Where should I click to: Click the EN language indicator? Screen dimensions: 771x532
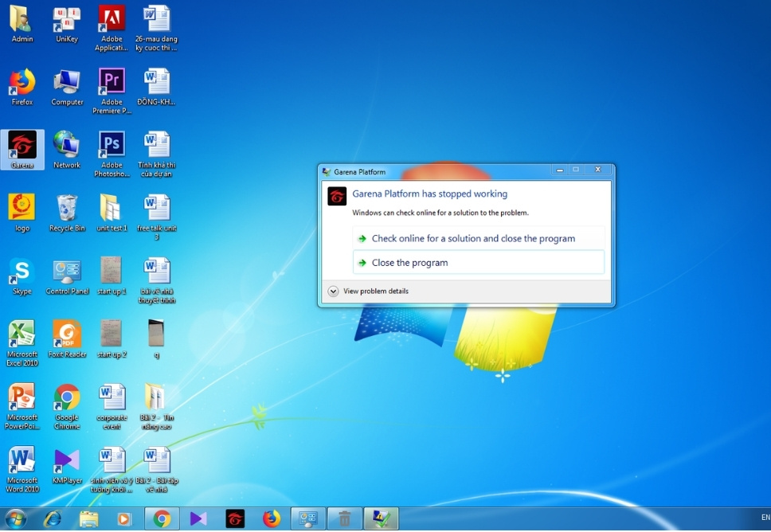765,517
